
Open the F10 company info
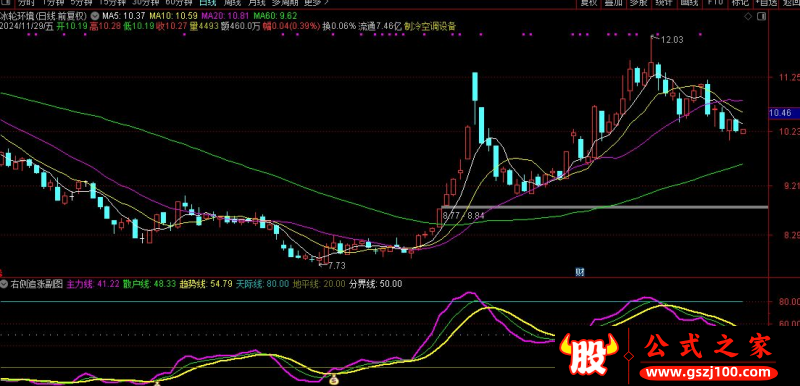(x=715, y=3)
